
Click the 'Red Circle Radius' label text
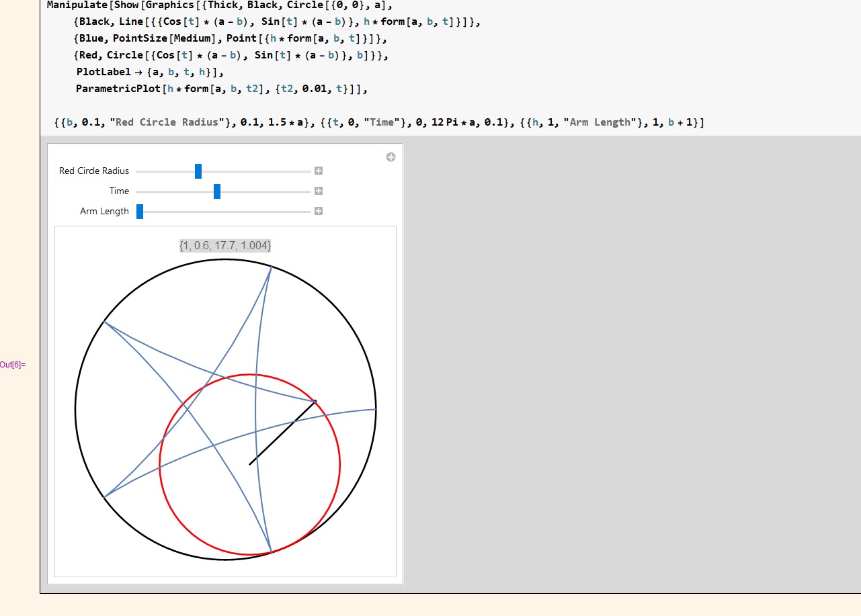(x=94, y=171)
